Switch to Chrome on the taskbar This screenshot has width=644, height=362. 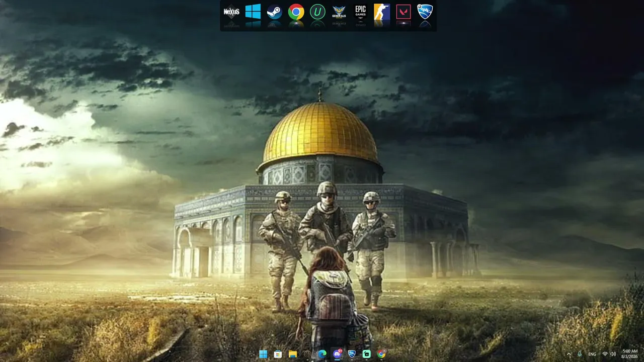[x=381, y=354]
